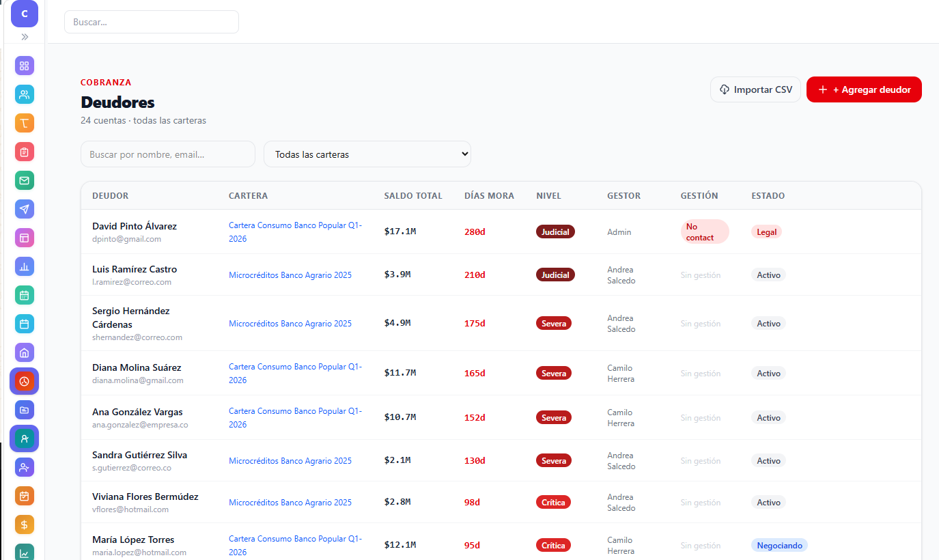Select the red pie chart icon
939x560 pixels.
point(25,381)
